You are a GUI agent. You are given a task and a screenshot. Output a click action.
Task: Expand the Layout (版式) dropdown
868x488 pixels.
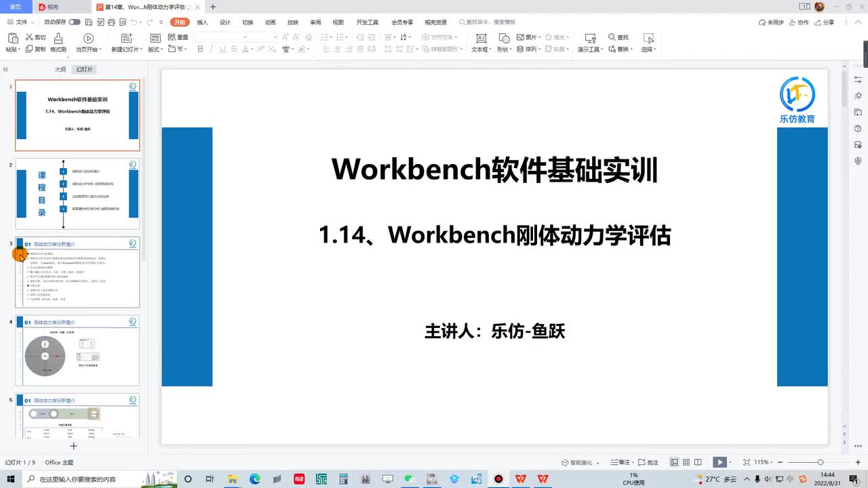(155, 49)
